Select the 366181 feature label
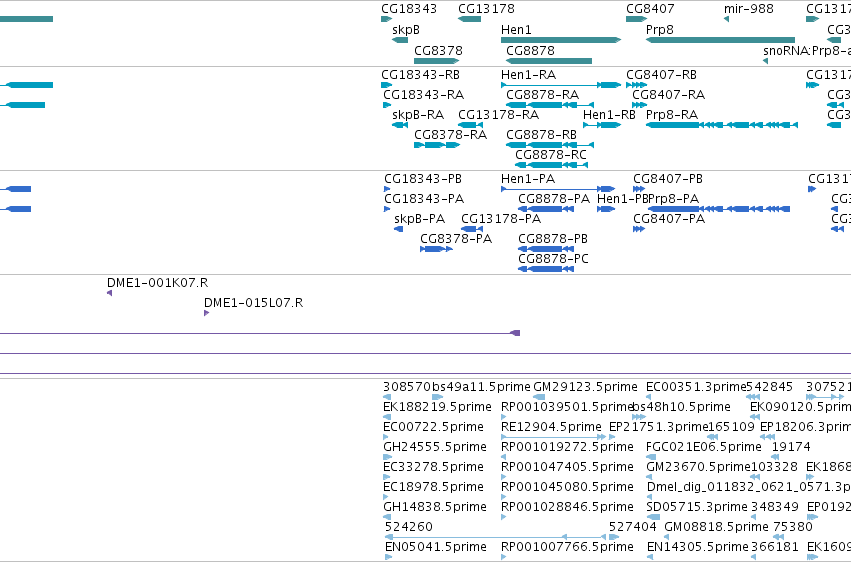Image resolution: width=851 pixels, height=562 pixels. coord(774,547)
